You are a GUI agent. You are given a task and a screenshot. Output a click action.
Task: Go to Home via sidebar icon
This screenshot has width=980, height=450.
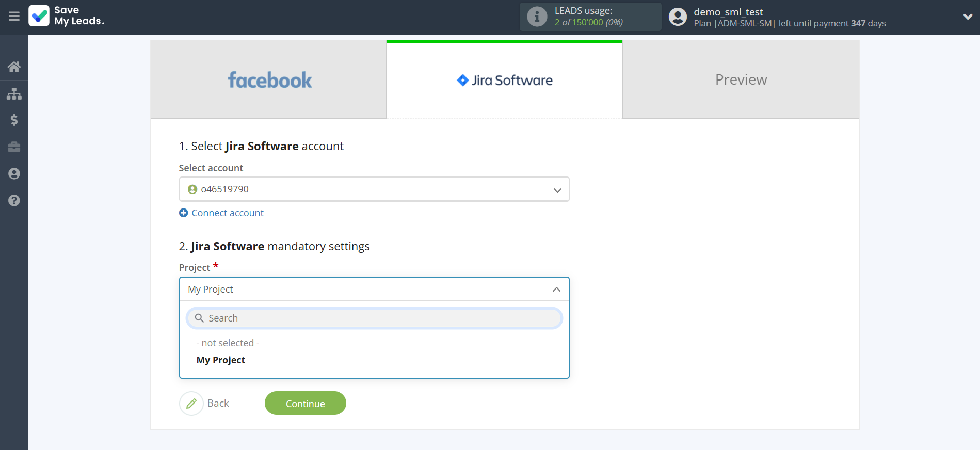[x=14, y=67]
